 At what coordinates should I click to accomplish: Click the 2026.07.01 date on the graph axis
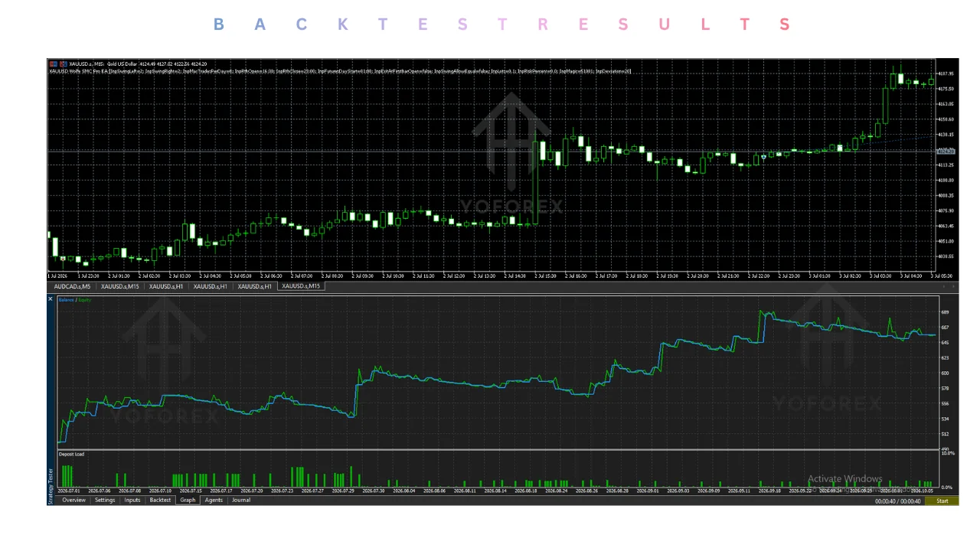point(69,491)
